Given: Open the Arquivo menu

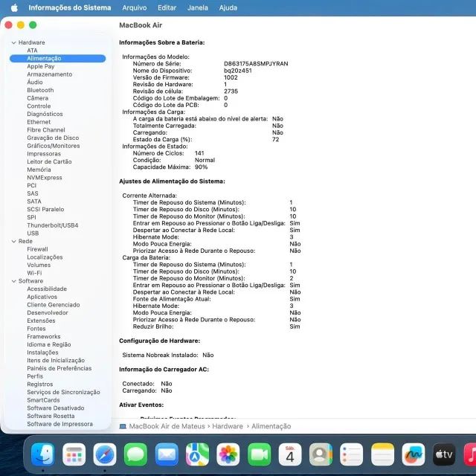Looking at the screenshot, I should 134,7.
